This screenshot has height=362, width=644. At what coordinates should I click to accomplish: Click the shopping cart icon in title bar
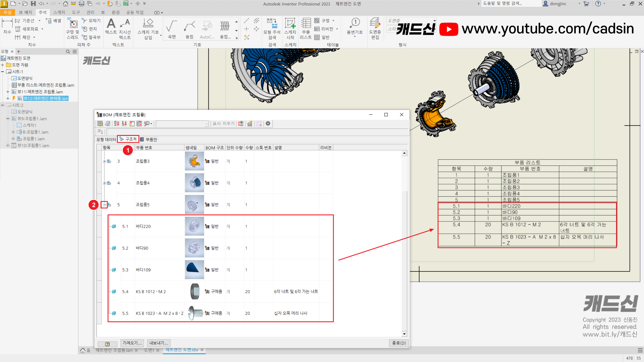pos(586,4)
